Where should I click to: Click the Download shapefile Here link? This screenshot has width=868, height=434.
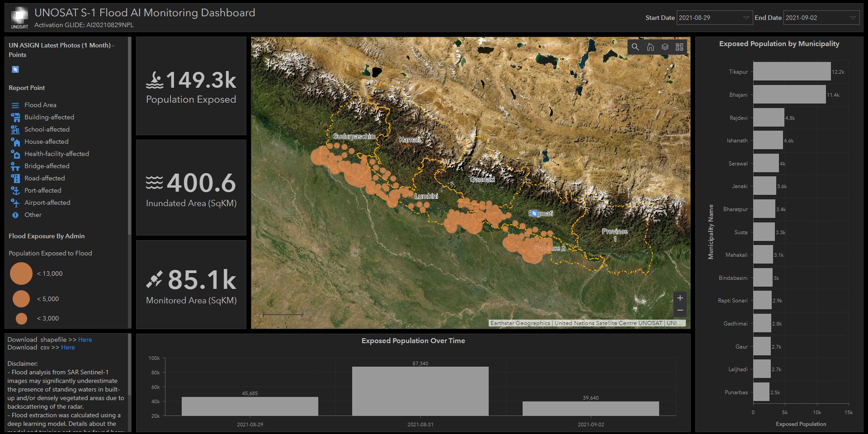click(x=85, y=340)
